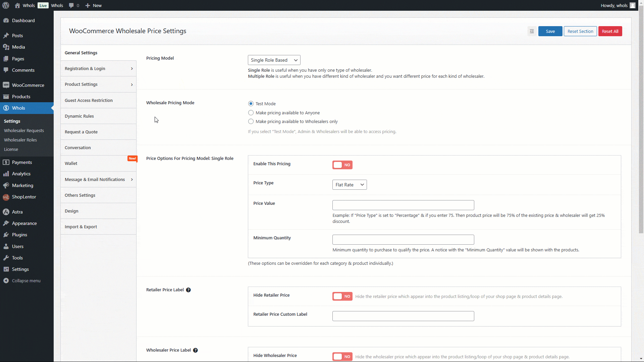Click the Price Value input field
This screenshot has height=362, width=644.
tap(403, 205)
